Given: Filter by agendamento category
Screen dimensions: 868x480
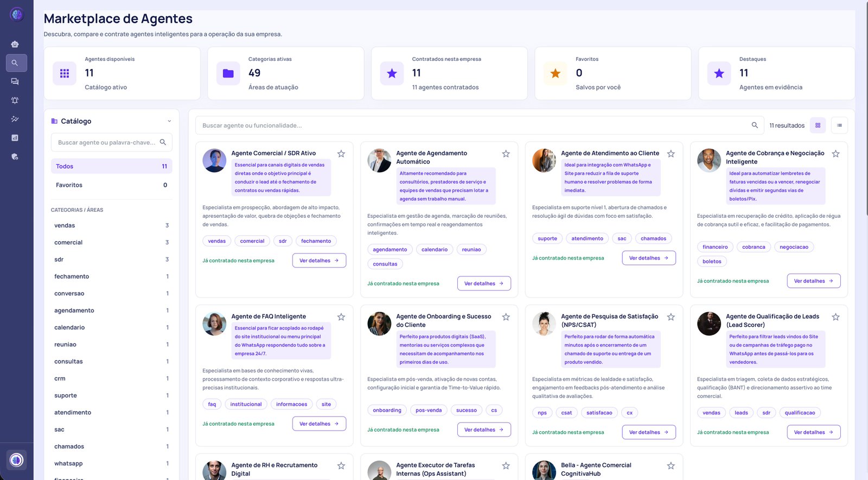Looking at the screenshot, I should pos(111,311).
